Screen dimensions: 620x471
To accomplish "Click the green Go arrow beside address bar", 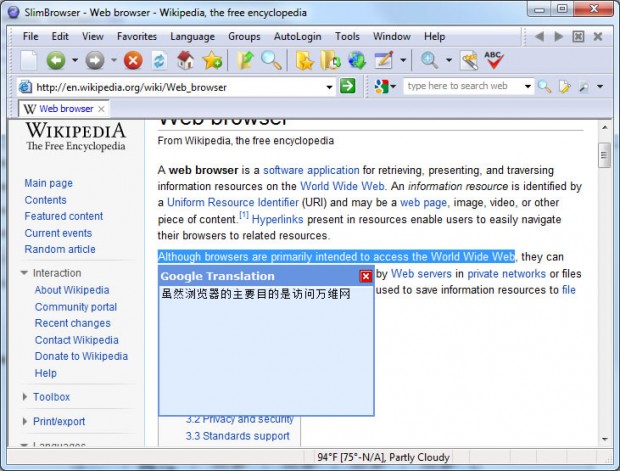I will [347, 86].
